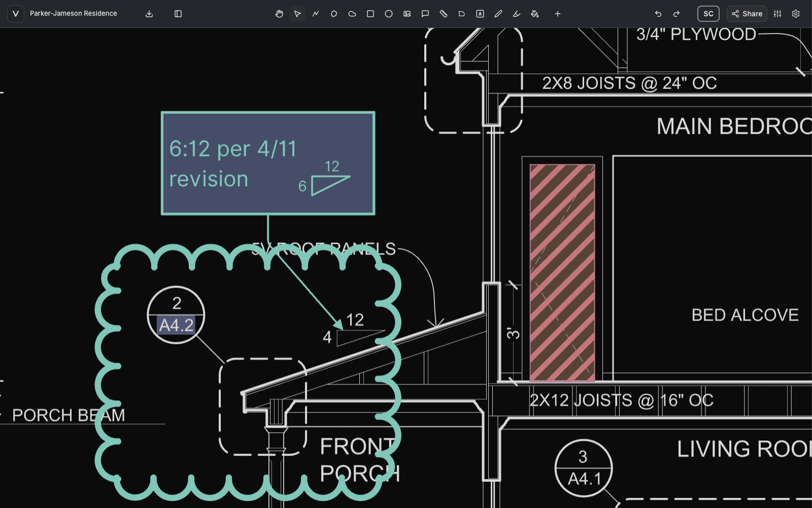Click the MAIN BEDROOM room label
Image resolution: width=812 pixels, height=508 pixels.
pos(734,126)
